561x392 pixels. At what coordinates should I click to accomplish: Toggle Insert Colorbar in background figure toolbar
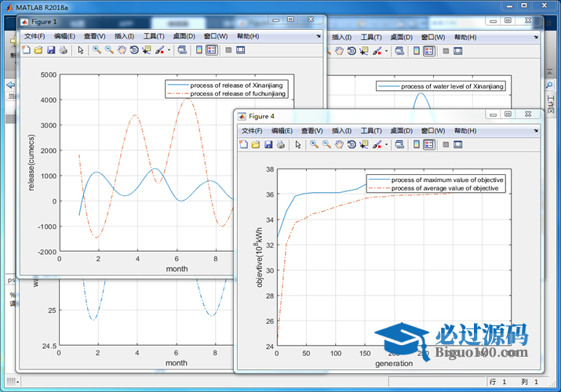417,51
